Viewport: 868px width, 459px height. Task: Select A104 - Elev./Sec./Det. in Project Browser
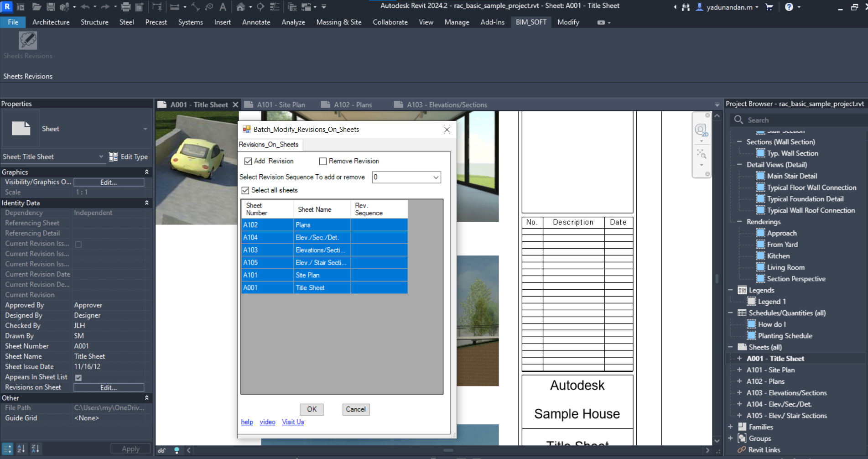[779, 404]
